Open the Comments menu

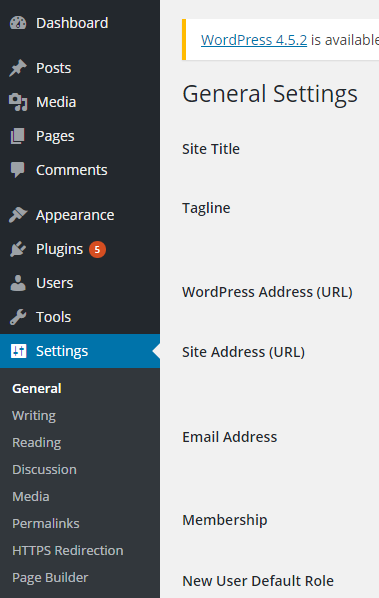point(72,170)
